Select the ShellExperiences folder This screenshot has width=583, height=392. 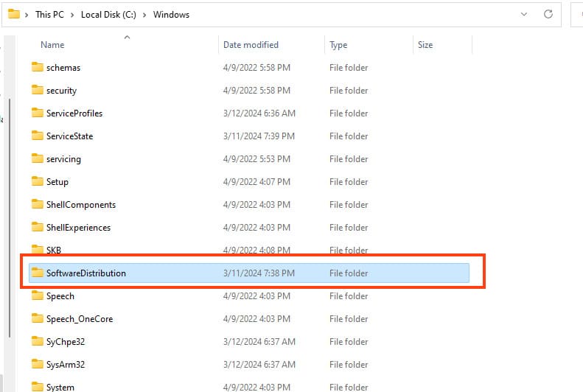pyautogui.click(x=78, y=227)
